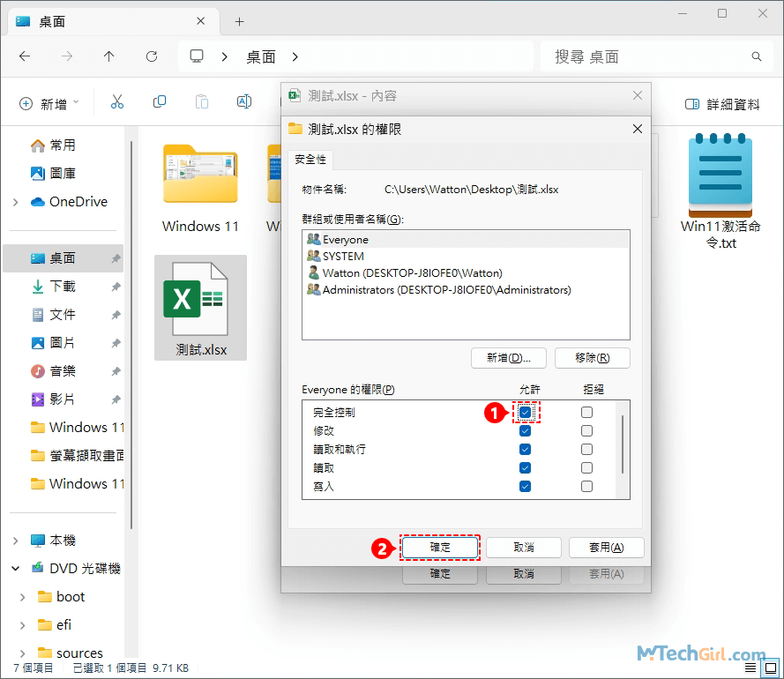784x679 pixels.
Task: Tick the 修改 deny checkbox
Action: point(586,431)
